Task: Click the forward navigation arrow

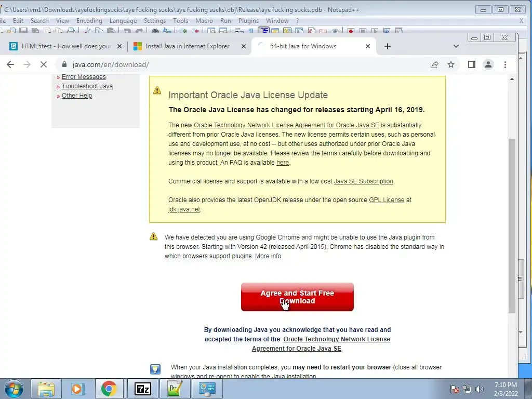Action: [x=27, y=64]
